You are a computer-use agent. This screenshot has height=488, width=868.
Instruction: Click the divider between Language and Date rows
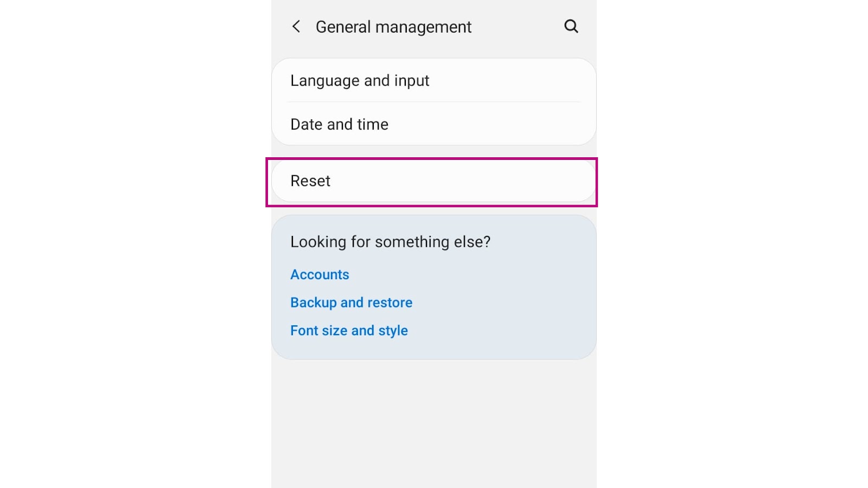coord(434,102)
